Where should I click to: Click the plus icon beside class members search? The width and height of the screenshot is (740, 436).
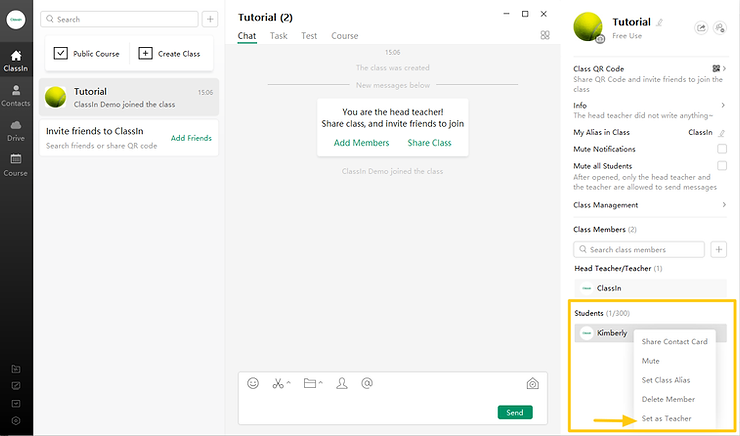719,249
